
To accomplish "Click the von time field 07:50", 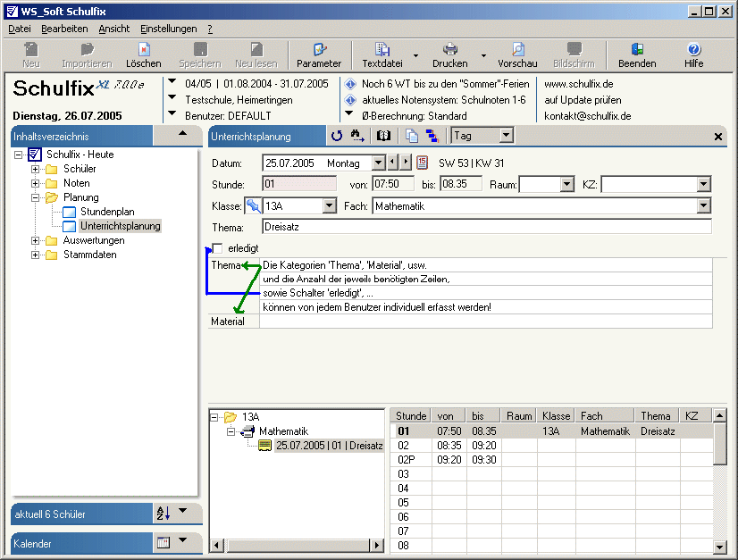I will pos(393,184).
